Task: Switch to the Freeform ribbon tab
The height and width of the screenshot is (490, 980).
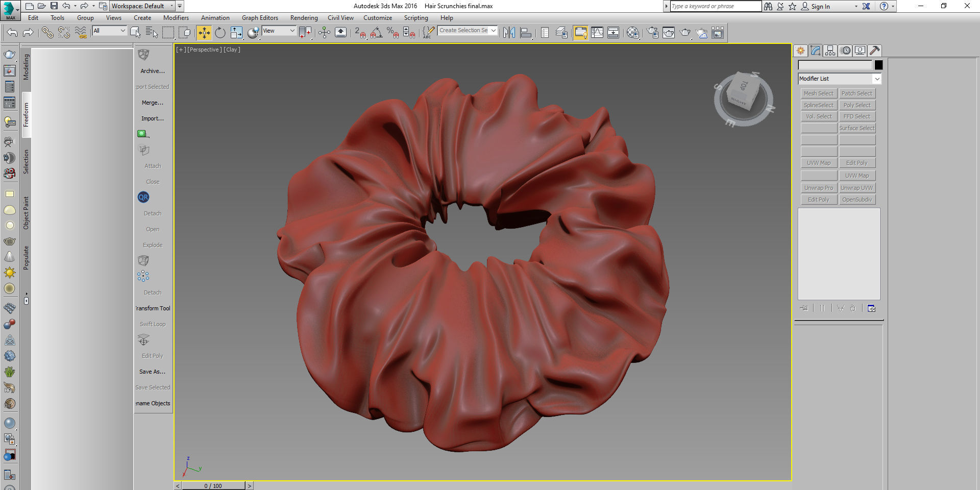Action: pos(26,114)
